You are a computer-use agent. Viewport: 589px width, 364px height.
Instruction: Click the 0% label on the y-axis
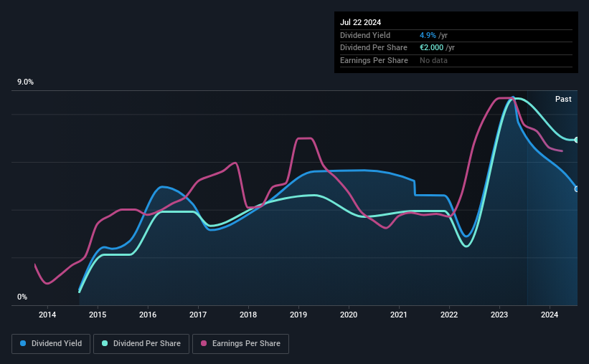pyautogui.click(x=22, y=297)
